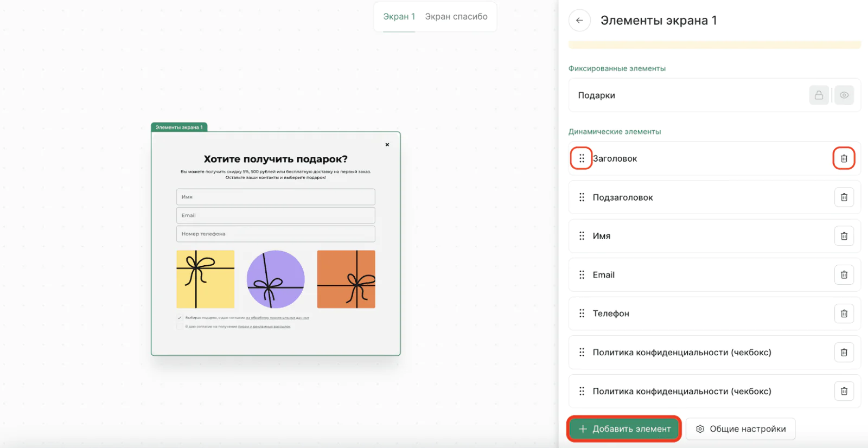
Task: Open the Подзаголовок element by its label
Action: pos(623,197)
